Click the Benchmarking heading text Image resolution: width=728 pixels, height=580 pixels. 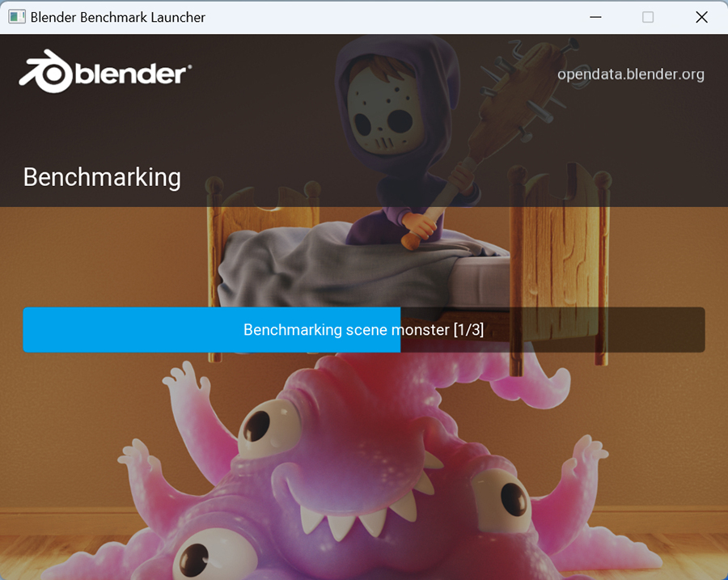(102, 177)
